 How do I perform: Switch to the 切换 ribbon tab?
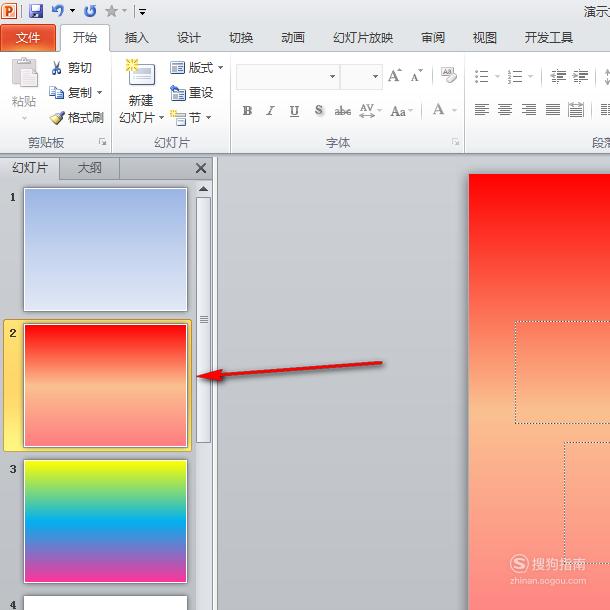coord(241,38)
